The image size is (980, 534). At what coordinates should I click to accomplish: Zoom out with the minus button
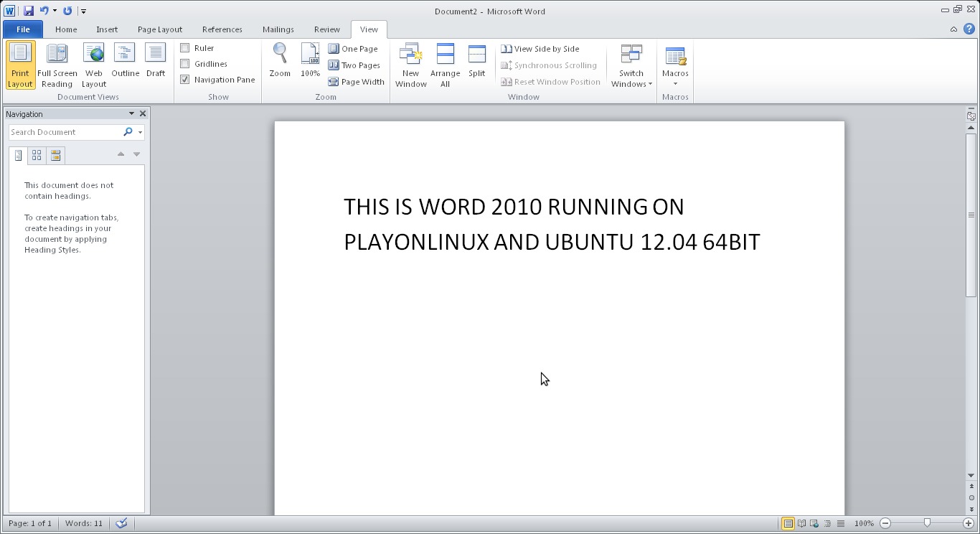[x=885, y=523]
